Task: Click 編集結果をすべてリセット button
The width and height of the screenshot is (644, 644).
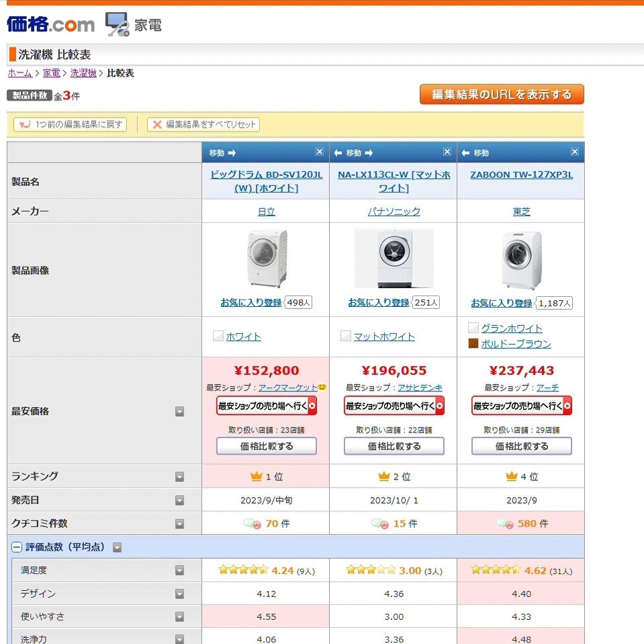Action: (203, 124)
